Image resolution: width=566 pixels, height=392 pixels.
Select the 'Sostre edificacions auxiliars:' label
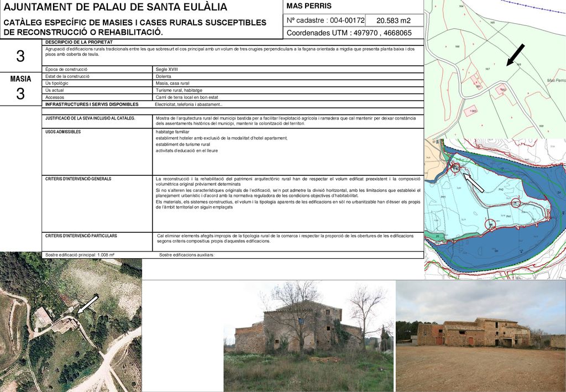tap(187, 255)
